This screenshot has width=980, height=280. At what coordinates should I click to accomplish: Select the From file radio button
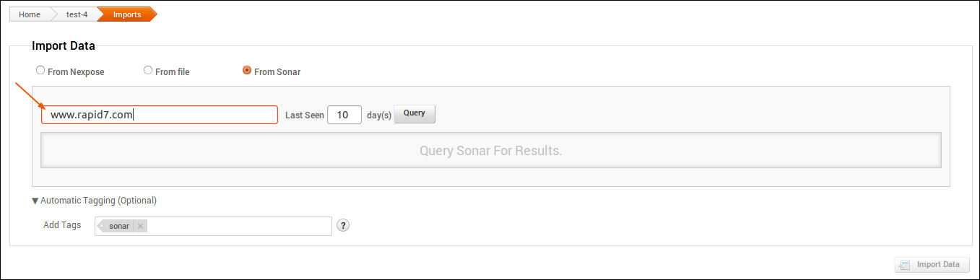[148, 71]
